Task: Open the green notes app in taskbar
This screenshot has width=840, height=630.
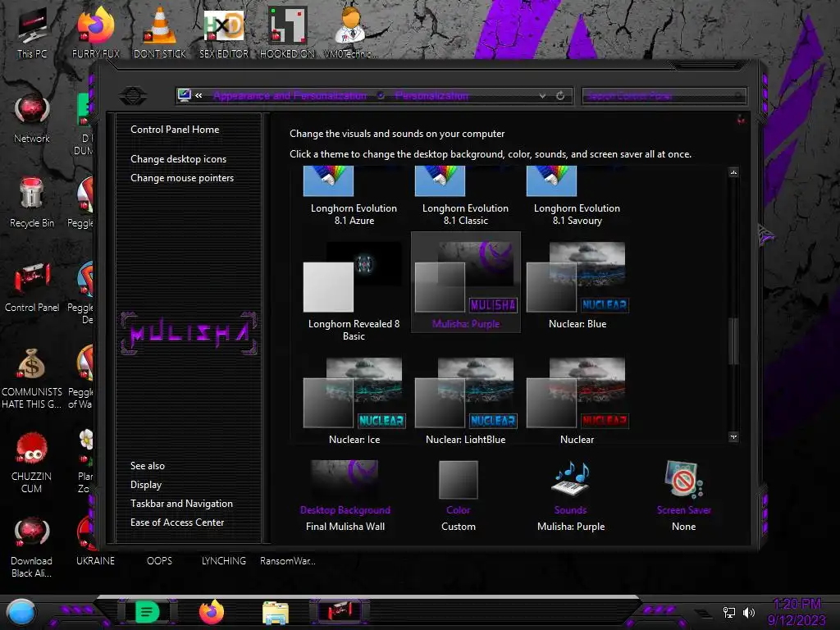Action: [x=148, y=612]
